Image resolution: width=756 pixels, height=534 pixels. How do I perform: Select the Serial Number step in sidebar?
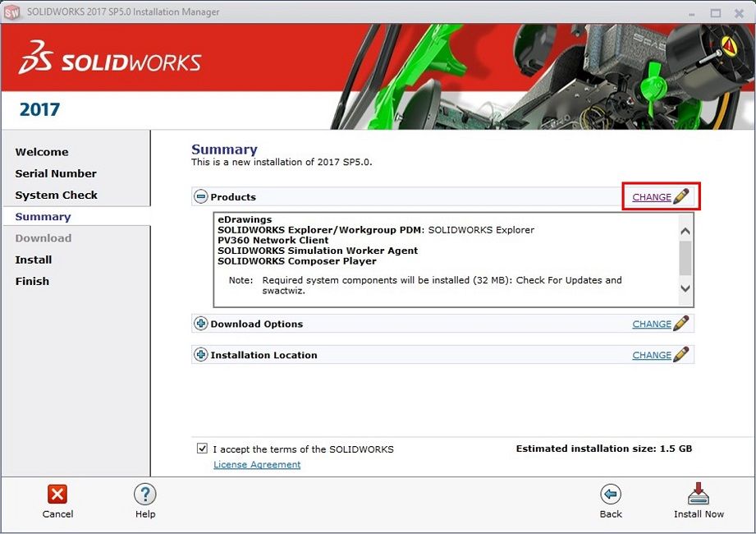[56, 173]
